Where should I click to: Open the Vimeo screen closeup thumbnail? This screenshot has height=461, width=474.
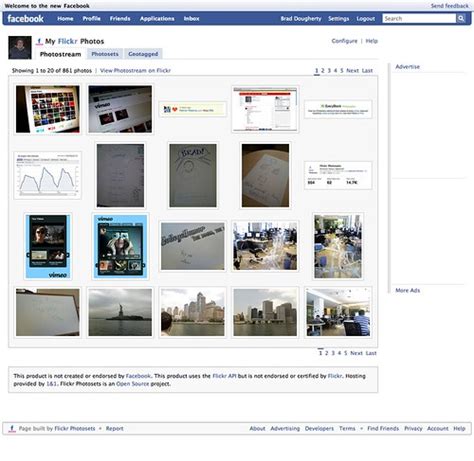pos(120,109)
